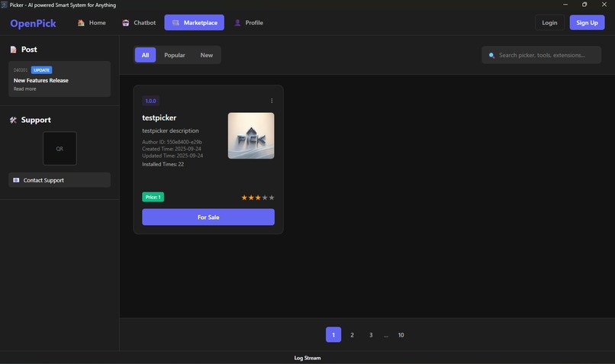This screenshot has width=615, height=364.
Task: Go to page 3
Action: (371, 335)
